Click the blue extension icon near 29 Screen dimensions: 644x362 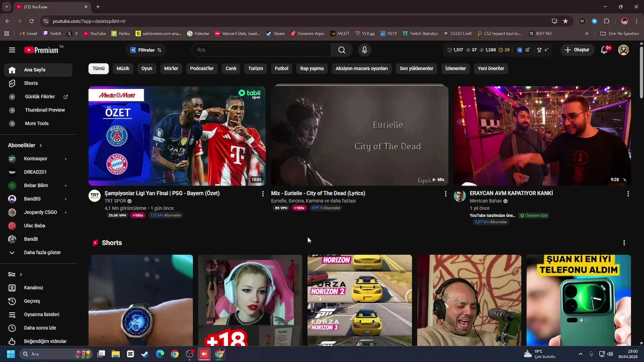pyautogui.click(x=520, y=50)
